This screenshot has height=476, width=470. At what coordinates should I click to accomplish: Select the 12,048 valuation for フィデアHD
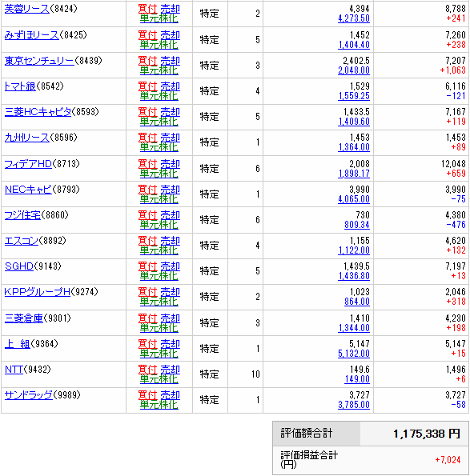(x=453, y=164)
